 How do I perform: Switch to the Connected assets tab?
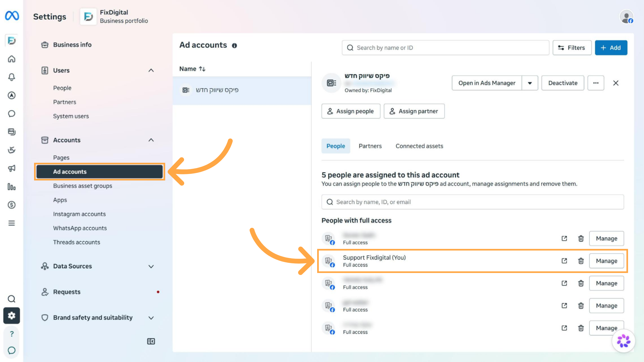pos(419,146)
